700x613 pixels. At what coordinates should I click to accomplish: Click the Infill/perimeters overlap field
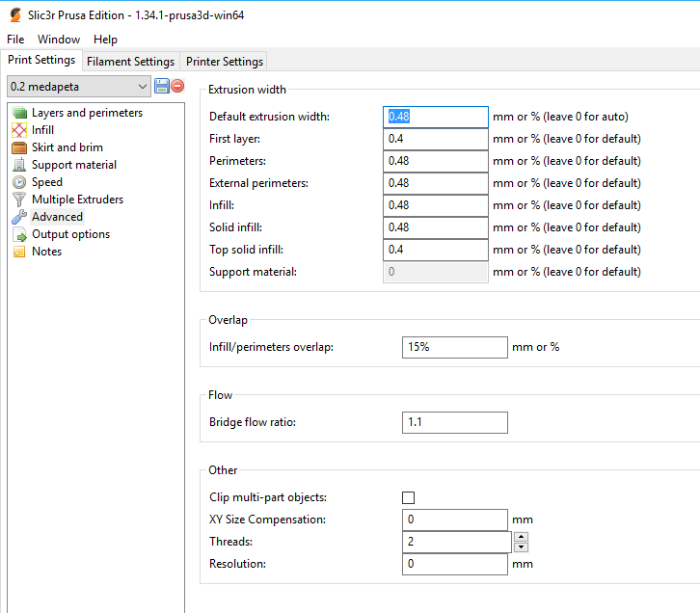454,347
